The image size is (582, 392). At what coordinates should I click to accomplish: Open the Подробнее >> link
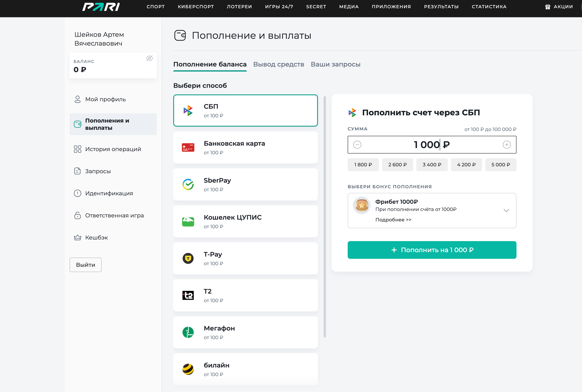pos(393,220)
